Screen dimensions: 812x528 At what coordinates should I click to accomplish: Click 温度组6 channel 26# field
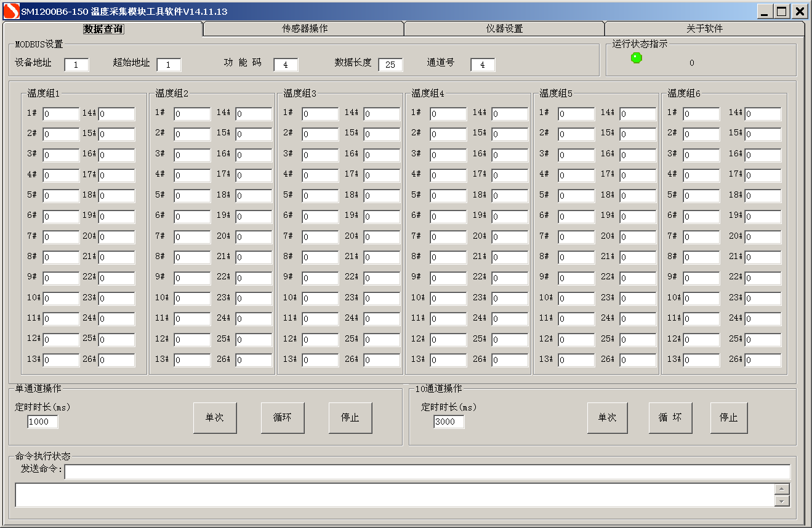[x=763, y=360]
